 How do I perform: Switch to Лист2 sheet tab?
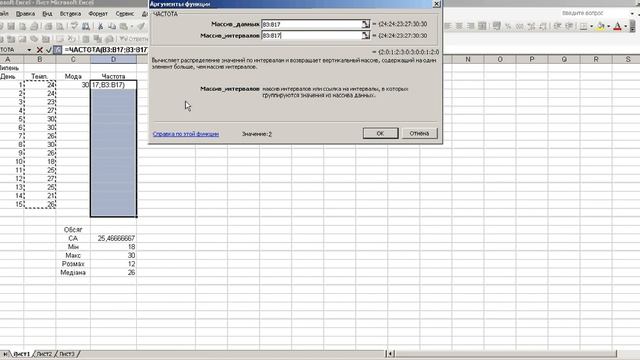click(x=44, y=354)
